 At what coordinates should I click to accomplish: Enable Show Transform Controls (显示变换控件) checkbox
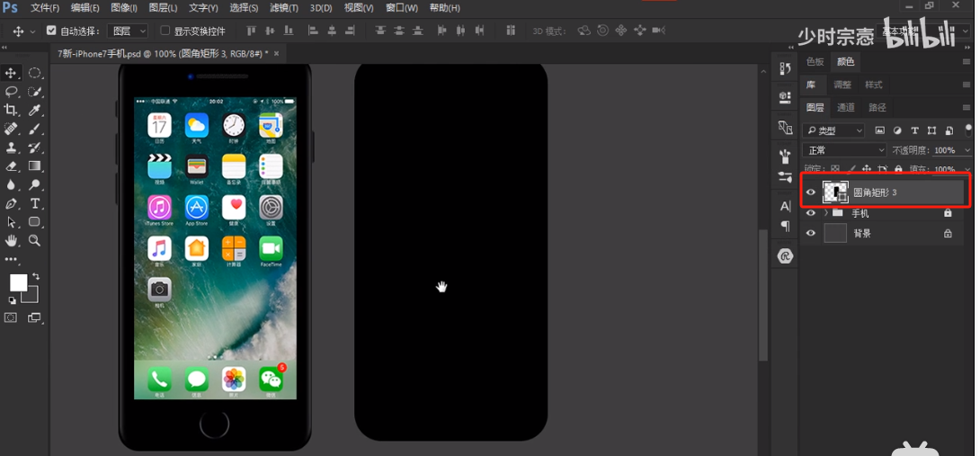pos(165,31)
